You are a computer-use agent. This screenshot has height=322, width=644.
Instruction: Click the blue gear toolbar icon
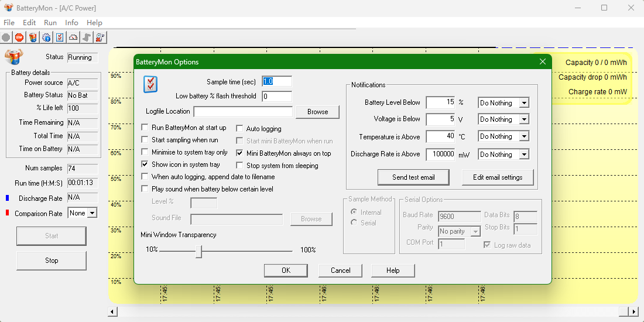46,37
